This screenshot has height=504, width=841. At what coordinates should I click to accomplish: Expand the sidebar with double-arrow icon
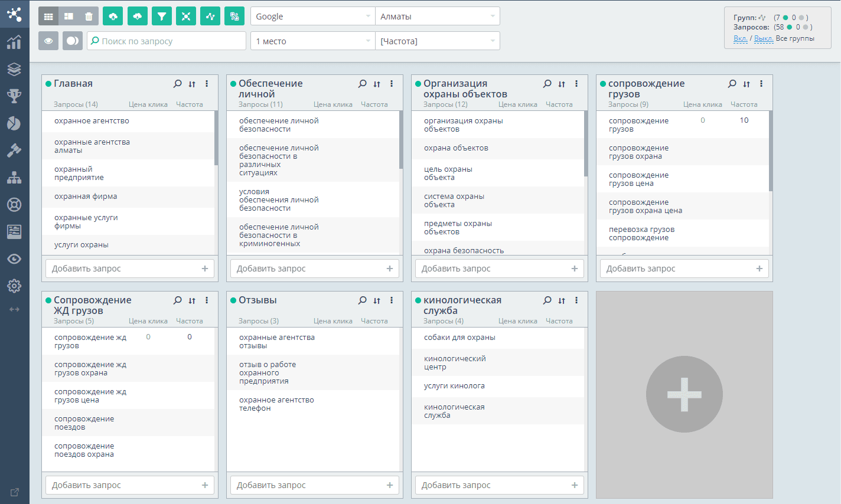click(14, 309)
